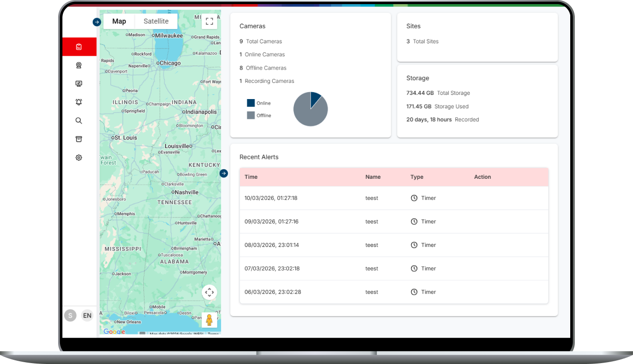Activate the map pan control button
Viewport: 633px width, 364px height.
click(209, 292)
